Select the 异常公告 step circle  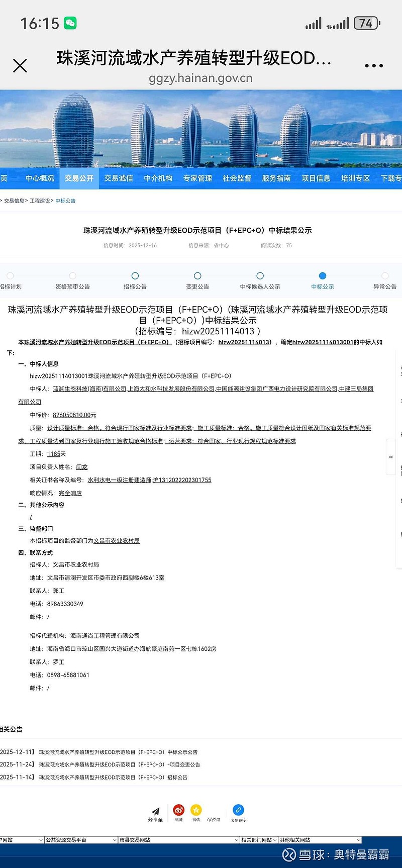coord(385,275)
